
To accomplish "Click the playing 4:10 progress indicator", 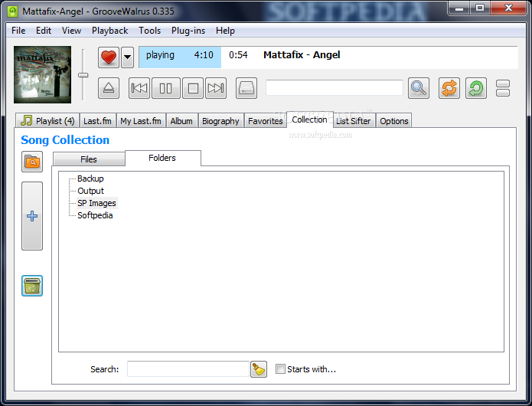I will (x=180, y=57).
